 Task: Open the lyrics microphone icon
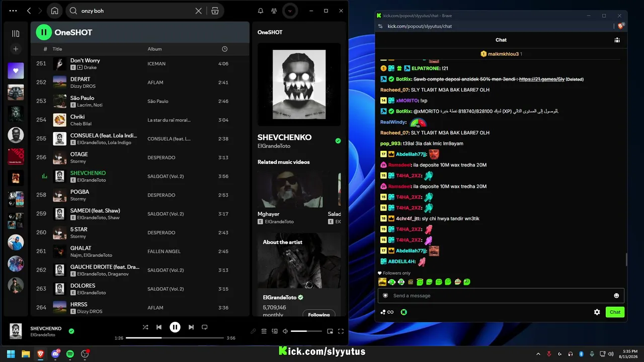[253, 331]
